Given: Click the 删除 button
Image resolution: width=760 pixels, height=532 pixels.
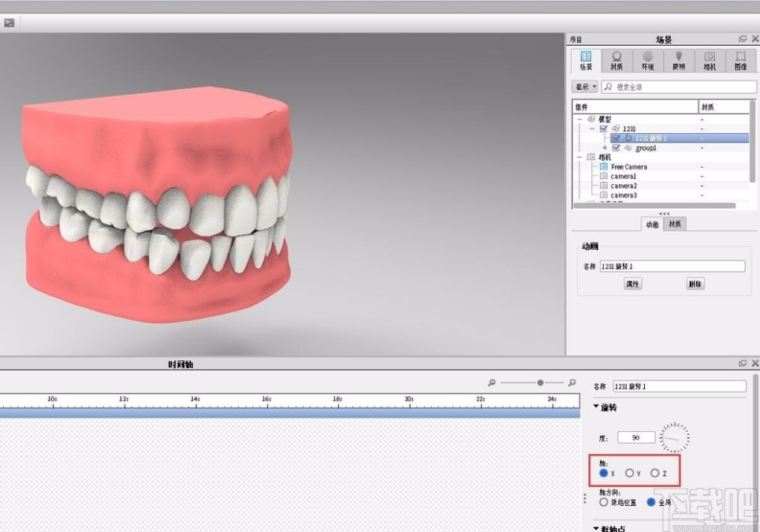Looking at the screenshot, I should point(695,284).
